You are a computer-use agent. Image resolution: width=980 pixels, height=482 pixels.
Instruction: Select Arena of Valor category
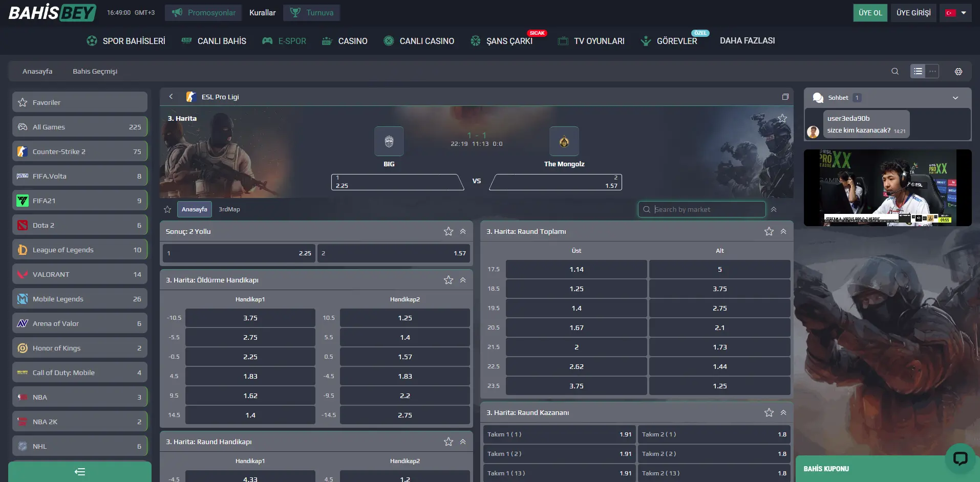80,323
